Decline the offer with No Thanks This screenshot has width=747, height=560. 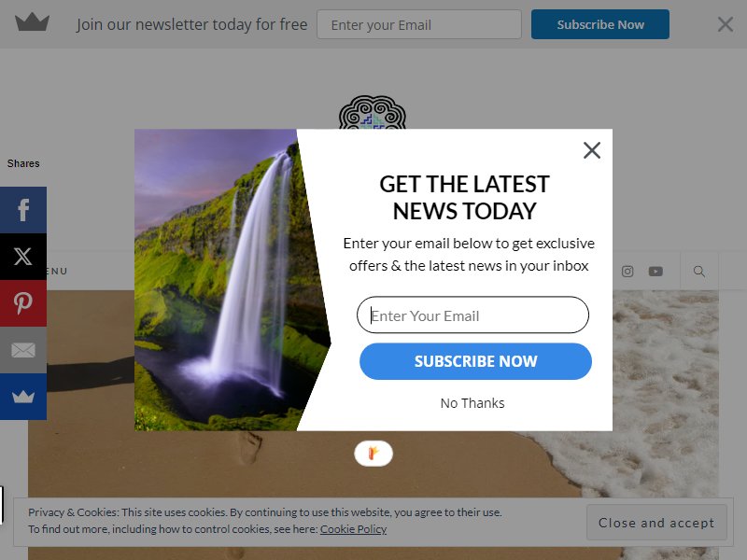coord(472,403)
